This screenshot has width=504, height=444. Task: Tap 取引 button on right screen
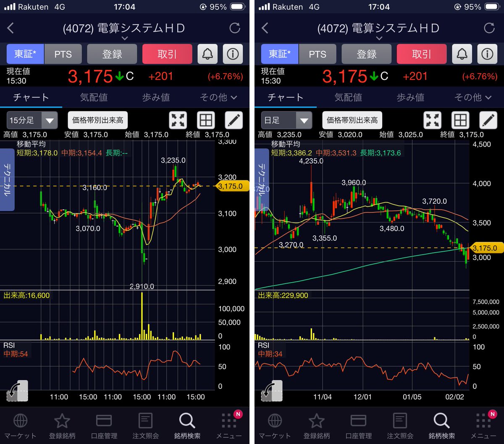click(x=422, y=54)
